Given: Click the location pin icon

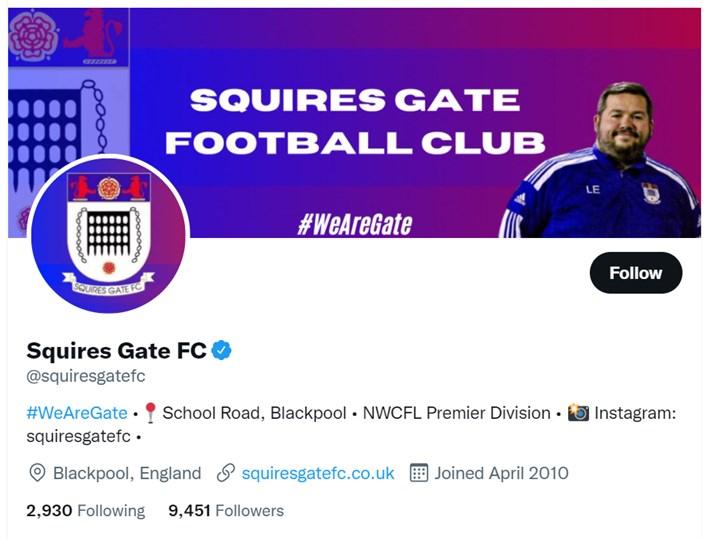Looking at the screenshot, I should click(38, 473).
